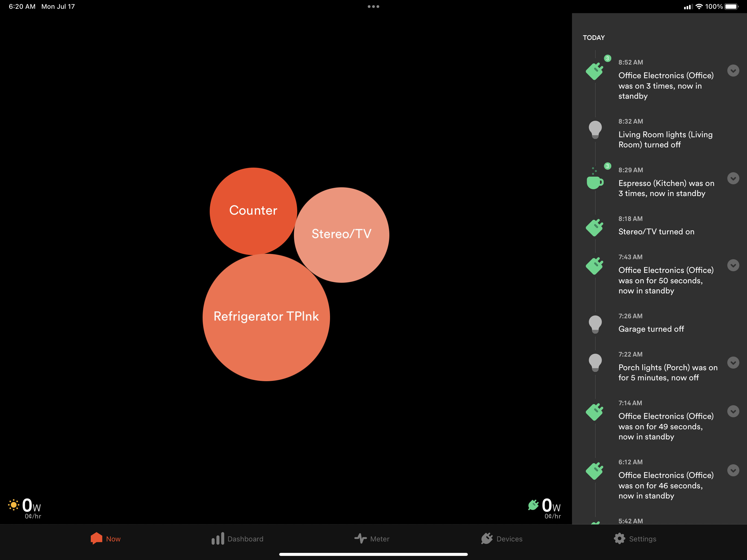Expand the 6:12 AM Office Electronics entry
747x560 pixels.
[x=733, y=471]
